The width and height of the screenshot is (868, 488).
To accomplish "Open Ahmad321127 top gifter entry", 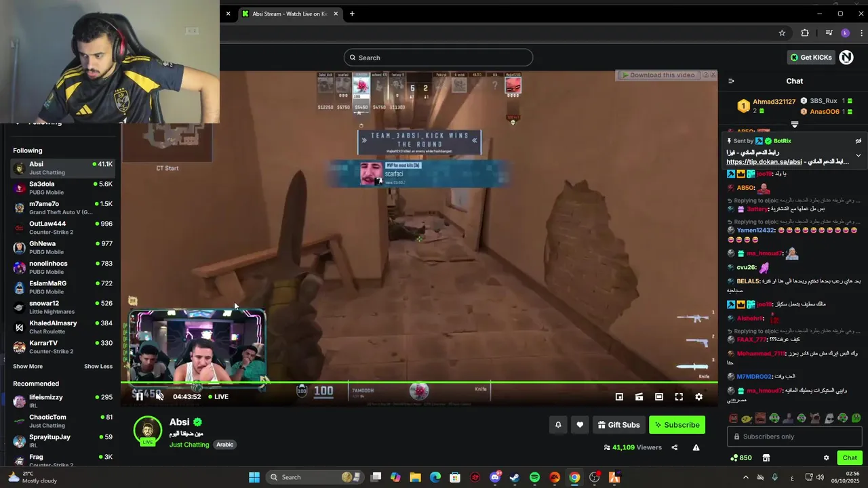I will coord(766,106).
